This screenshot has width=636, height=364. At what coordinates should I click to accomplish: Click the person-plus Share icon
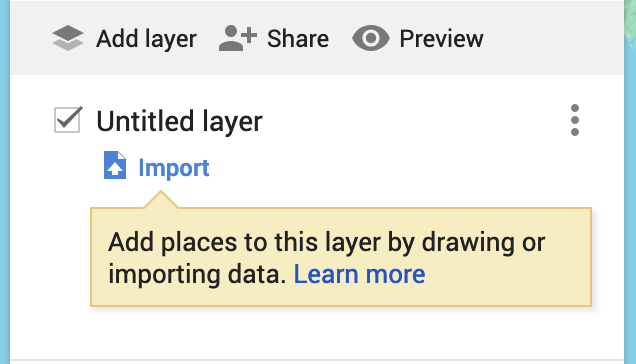point(238,38)
